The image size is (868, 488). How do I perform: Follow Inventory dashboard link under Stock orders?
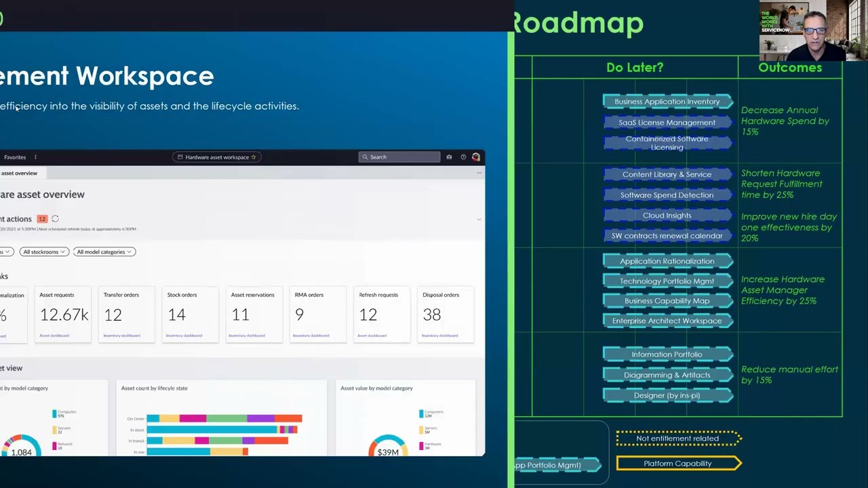click(184, 335)
